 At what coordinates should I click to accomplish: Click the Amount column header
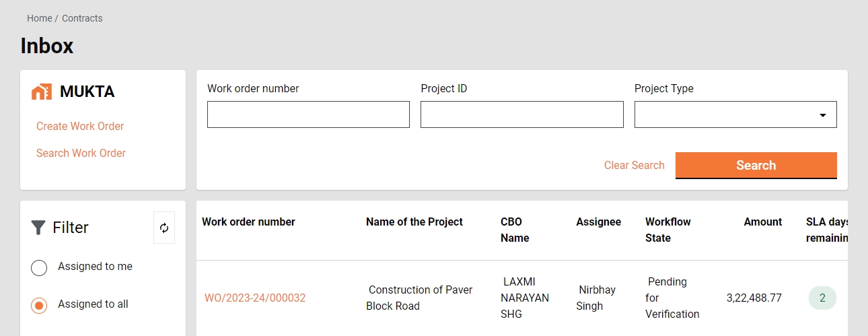click(x=762, y=222)
